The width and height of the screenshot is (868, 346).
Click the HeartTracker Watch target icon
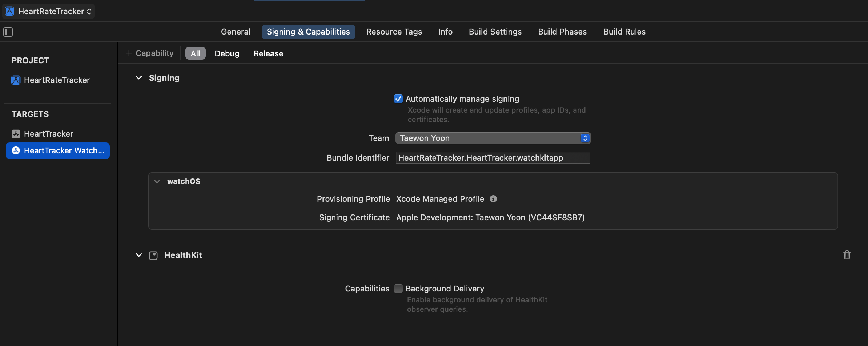coord(16,150)
